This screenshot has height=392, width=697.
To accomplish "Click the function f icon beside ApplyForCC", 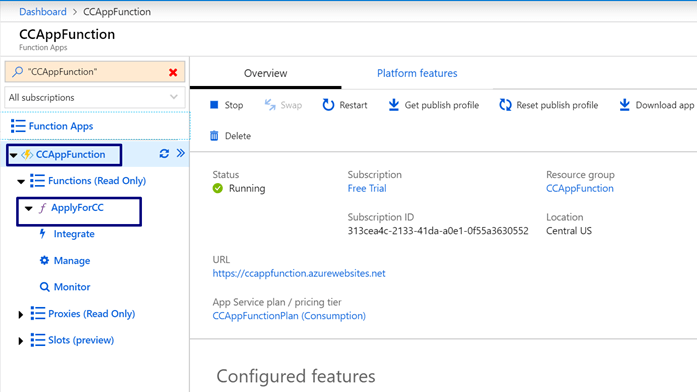I will 43,208.
